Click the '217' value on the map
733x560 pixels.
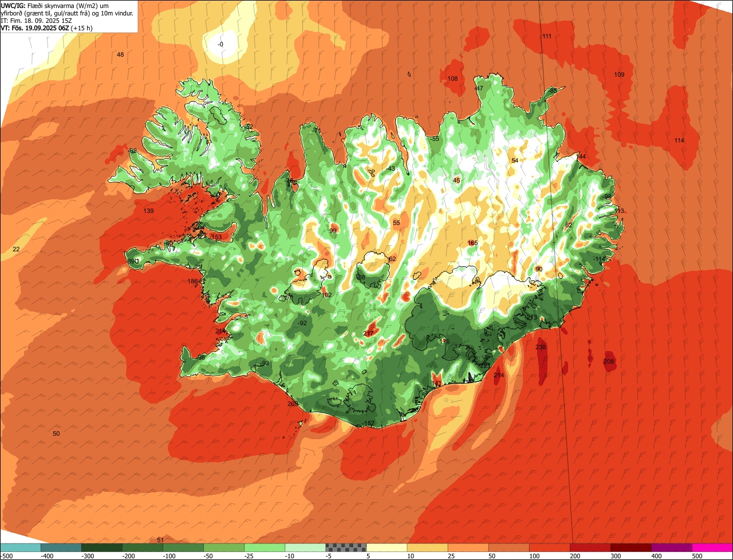368,333
